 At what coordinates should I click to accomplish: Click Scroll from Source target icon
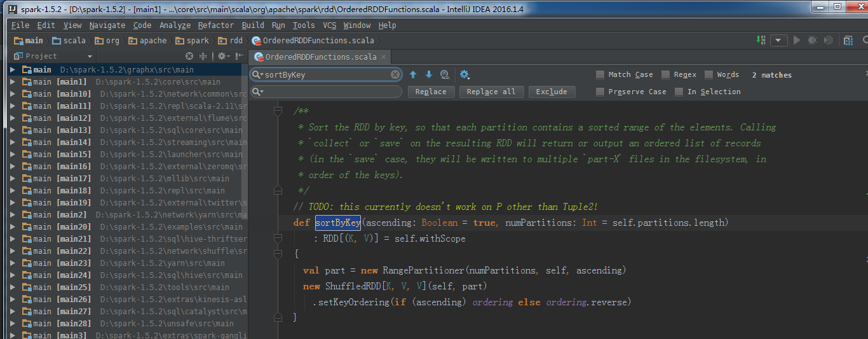(189, 56)
